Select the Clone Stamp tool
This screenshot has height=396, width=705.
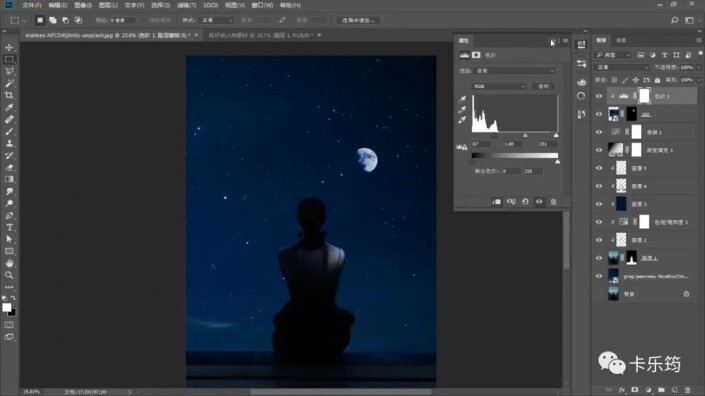pyautogui.click(x=9, y=143)
